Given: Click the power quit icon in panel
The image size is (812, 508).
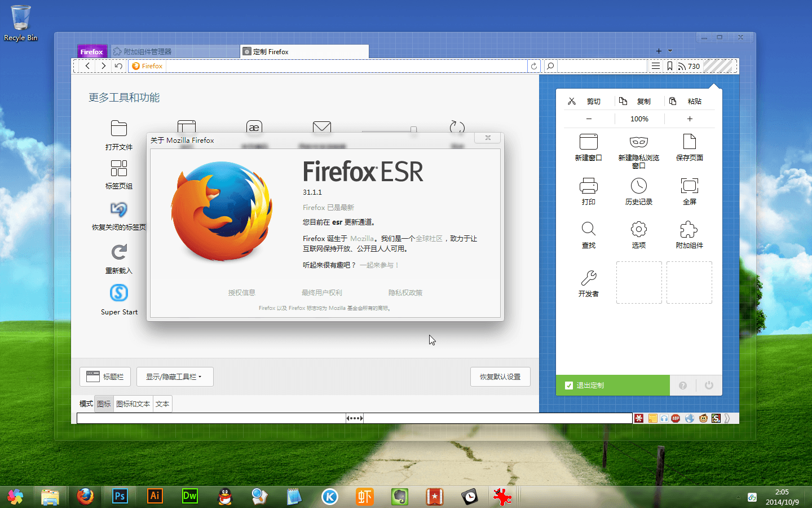Looking at the screenshot, I should pyautogui.click(x=709, y=386).
